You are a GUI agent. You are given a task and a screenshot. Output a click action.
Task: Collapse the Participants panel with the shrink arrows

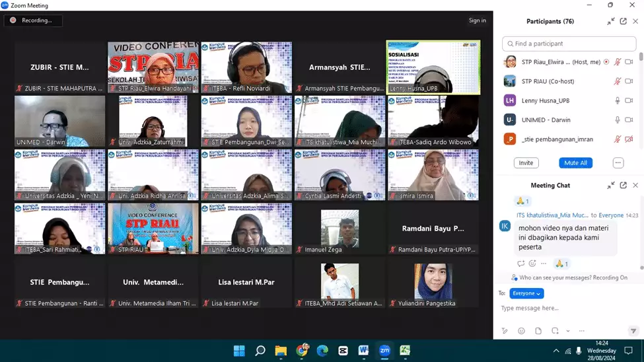(611, 21)
